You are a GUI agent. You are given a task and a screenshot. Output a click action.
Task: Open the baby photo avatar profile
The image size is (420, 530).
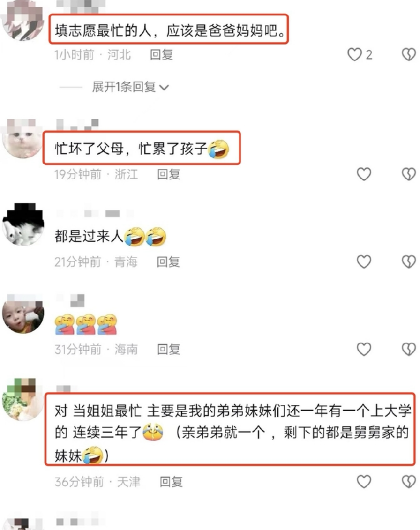tap(23, 314)
